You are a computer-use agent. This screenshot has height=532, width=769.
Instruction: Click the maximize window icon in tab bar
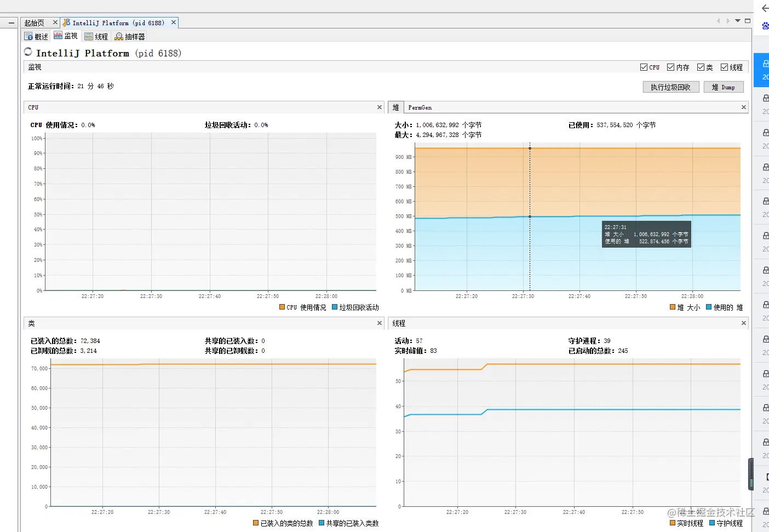click(748, 21)
